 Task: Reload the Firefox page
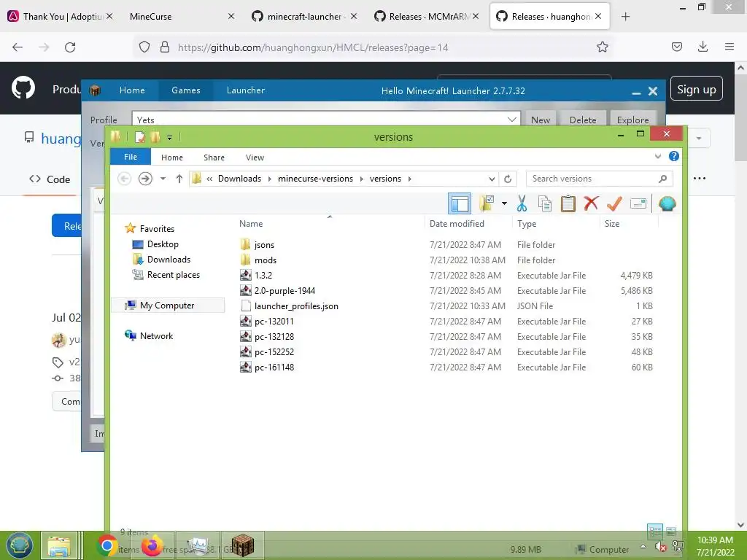point(70,47)
